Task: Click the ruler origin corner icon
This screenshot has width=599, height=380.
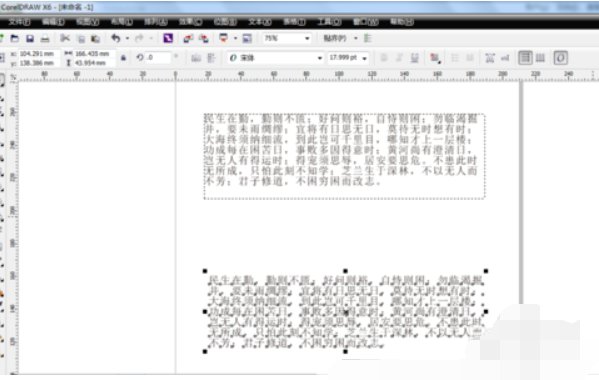Action: pyautogui.click(x=13, y=78)
